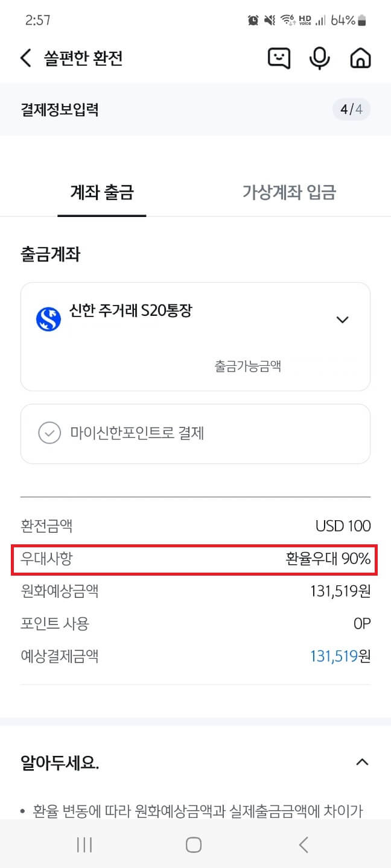Select the 계좌 출금 tab
The width and height of the screenshot is (391, 868).
101,190
